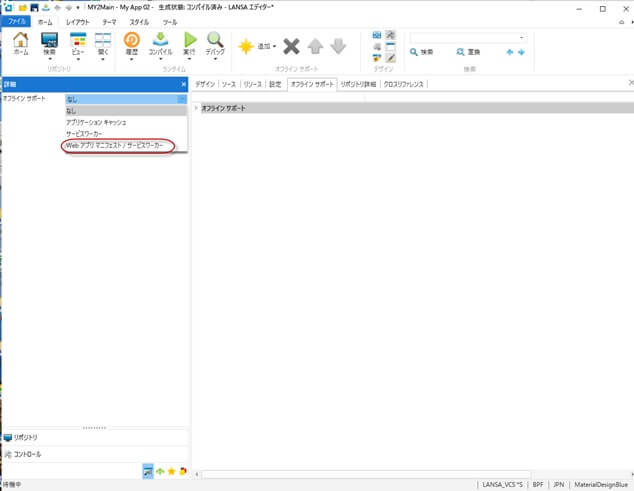
Task: Click the move down arrow icon
Action: tap(338, 46)
